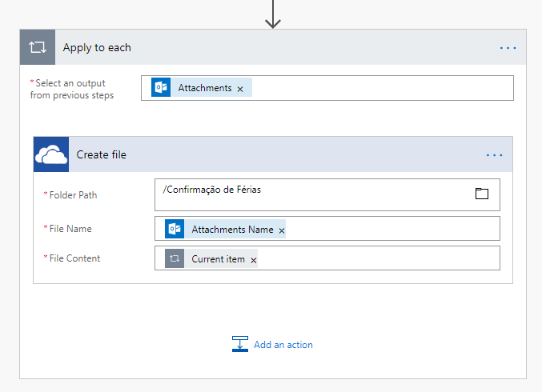
Task: Click the Add an action link
Action: pos(283,345)
